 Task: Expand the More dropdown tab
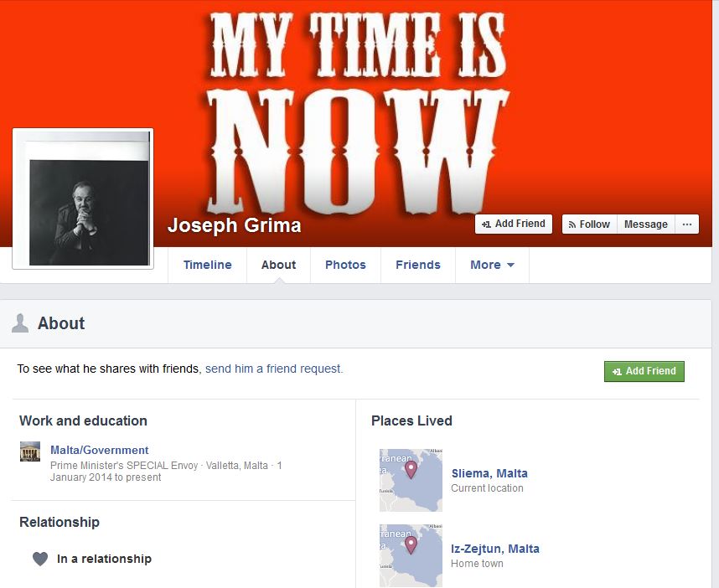tap(492, 265)
